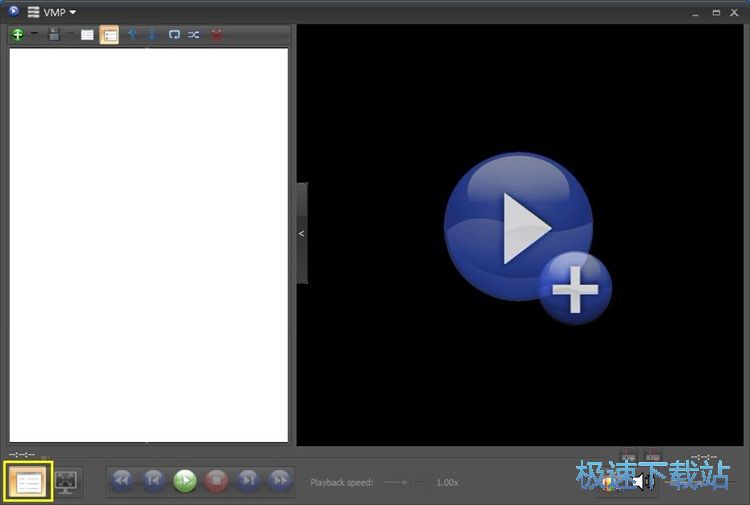This screenshot has width=750, height=505.
Task: Stop playback with red stop button
Action: tap(216, 480)
